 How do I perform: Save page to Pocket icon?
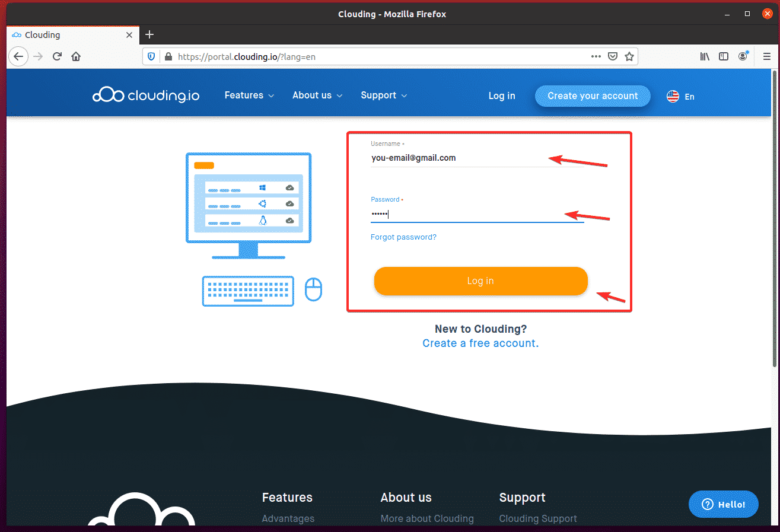tap(613, 56)
